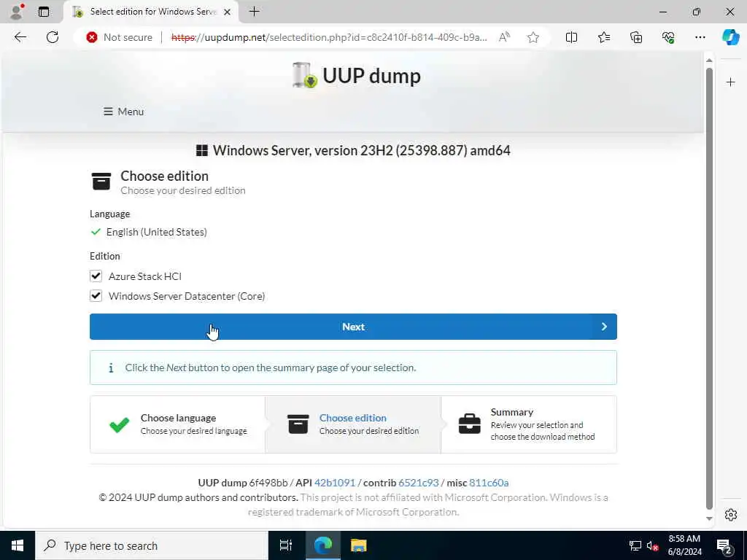Click the Choose edition step link
Screen dimensions: 747x560
coord(352,418)
